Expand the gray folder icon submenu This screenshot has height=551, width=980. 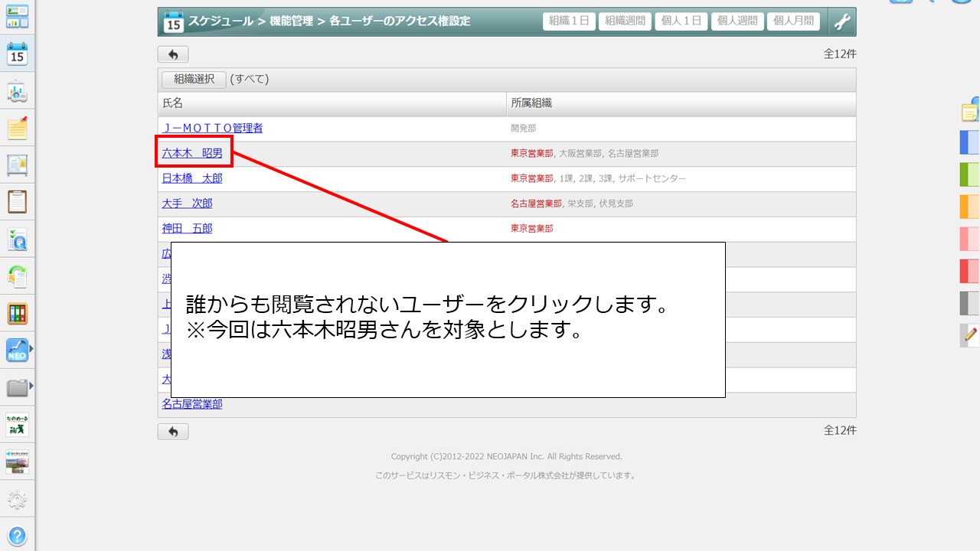pos(31,388)
